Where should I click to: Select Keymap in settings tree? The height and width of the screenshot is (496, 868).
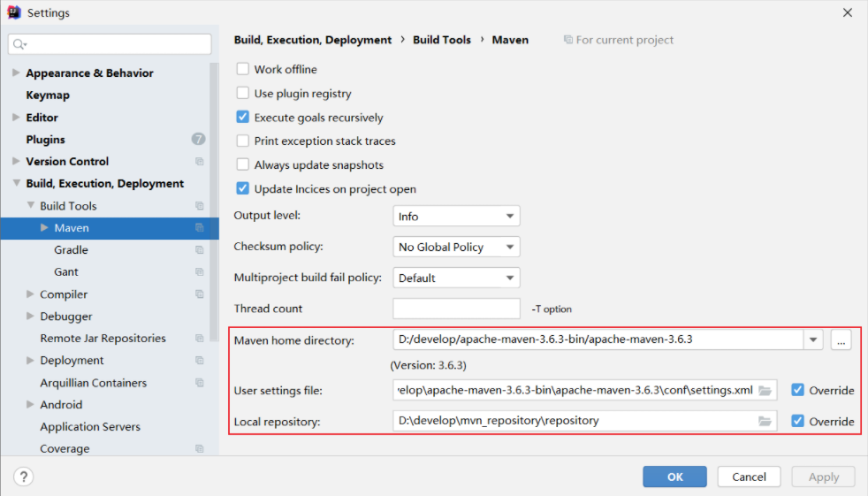pyautogui.click(x=48, y=95)
